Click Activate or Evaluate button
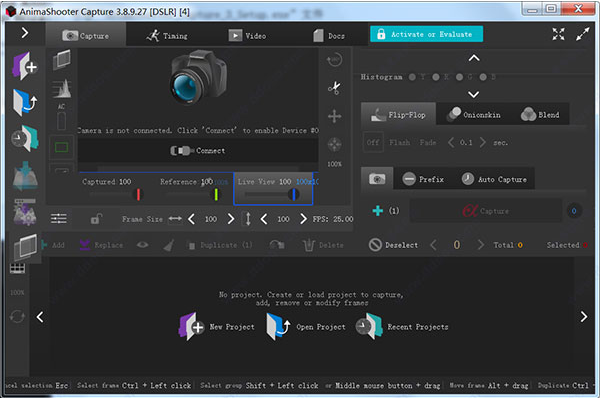Image resolution: width=600 pixels, height=398 pixels. 426,34
